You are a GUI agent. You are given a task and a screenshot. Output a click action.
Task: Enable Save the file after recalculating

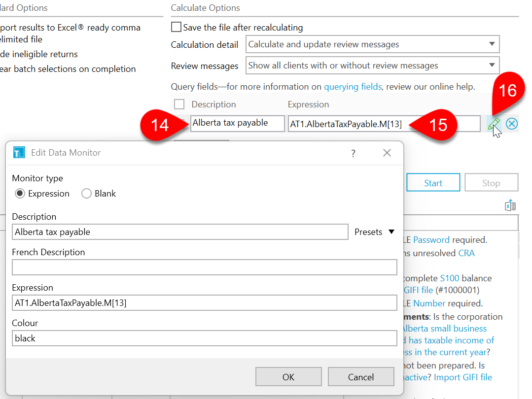[176, 27]
